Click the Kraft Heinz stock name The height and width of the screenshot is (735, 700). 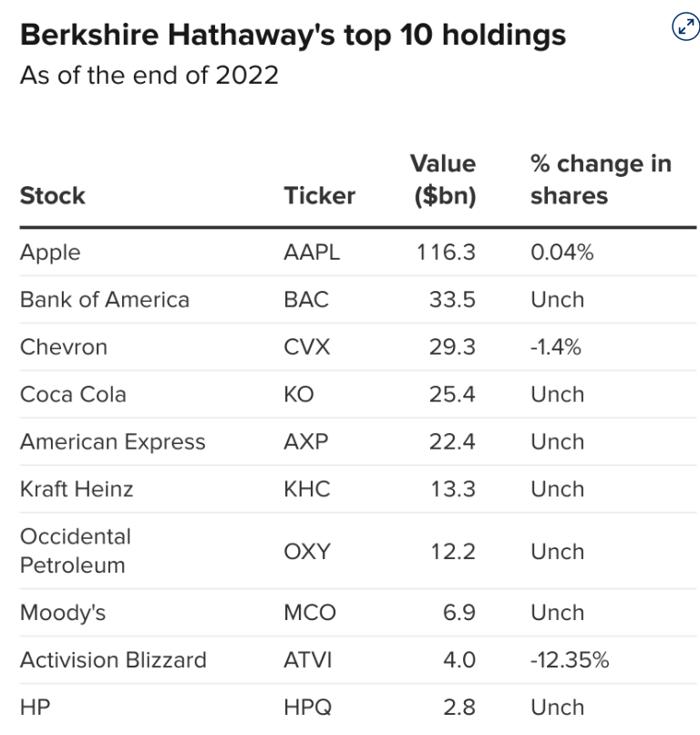[77, 490]
